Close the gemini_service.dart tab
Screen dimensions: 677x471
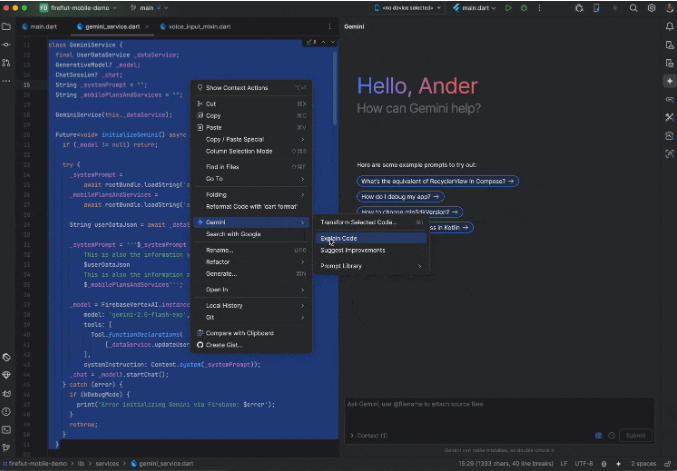(147, 27)
